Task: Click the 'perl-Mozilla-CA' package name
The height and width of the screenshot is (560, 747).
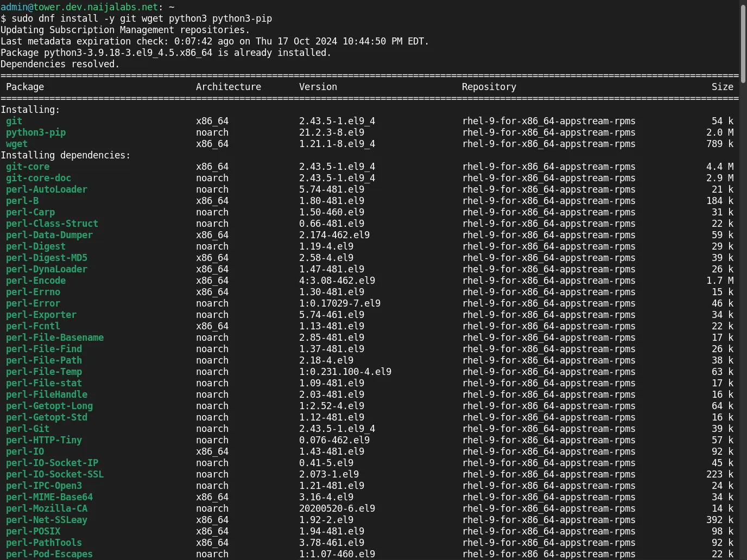Action: coord(47,508)
